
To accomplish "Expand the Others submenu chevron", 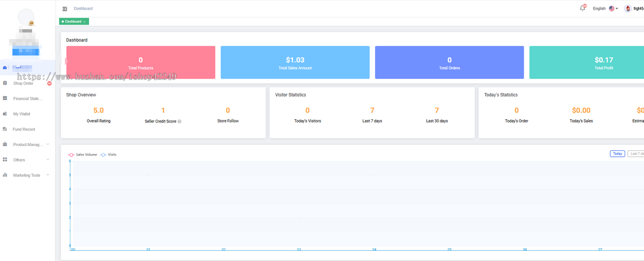I will click(48, 160).
